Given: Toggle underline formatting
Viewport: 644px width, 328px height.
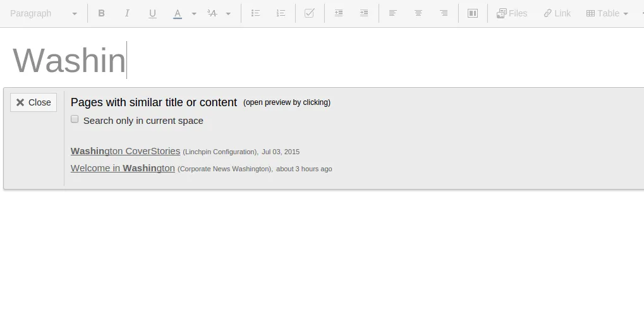Looking at the screenshot, I should click(152, 13).
